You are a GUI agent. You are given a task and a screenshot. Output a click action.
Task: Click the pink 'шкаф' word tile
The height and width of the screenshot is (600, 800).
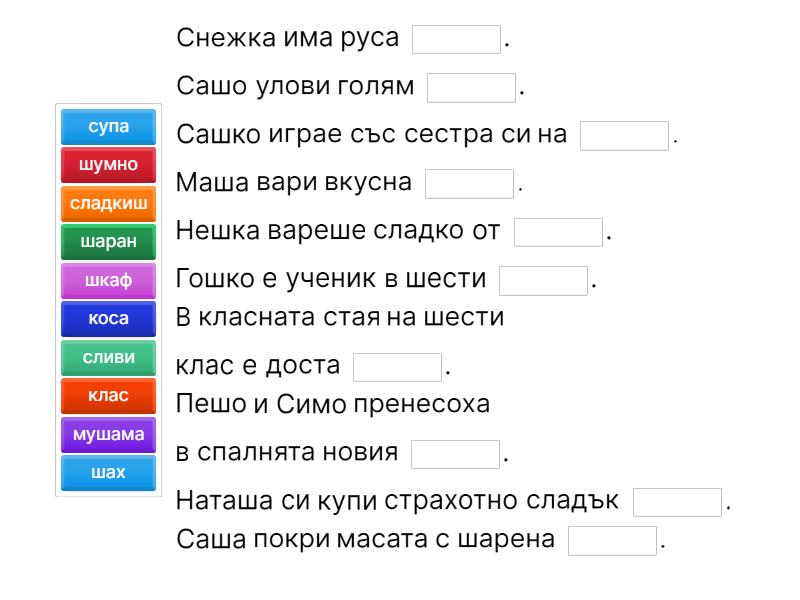108,280
